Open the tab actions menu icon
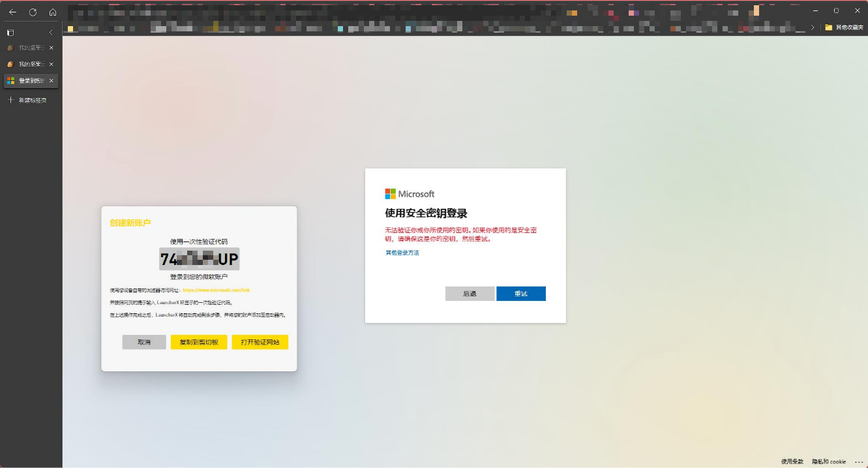 point(10,32)
